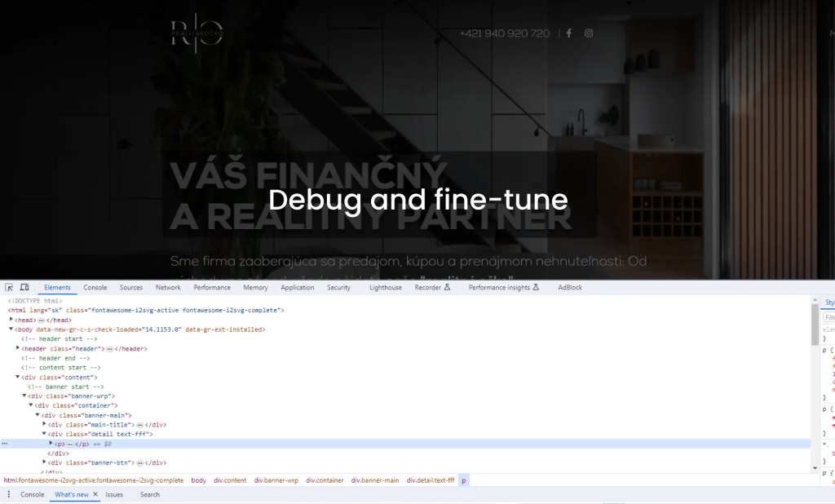Open the drawer three-dot menu icon
This screenshot has height=504, width=835.
point(9,494)
